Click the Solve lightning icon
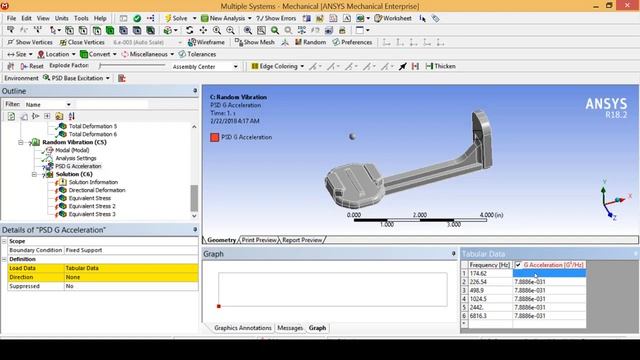The height and width of the screenshot is (360, 640). point(168,18)
